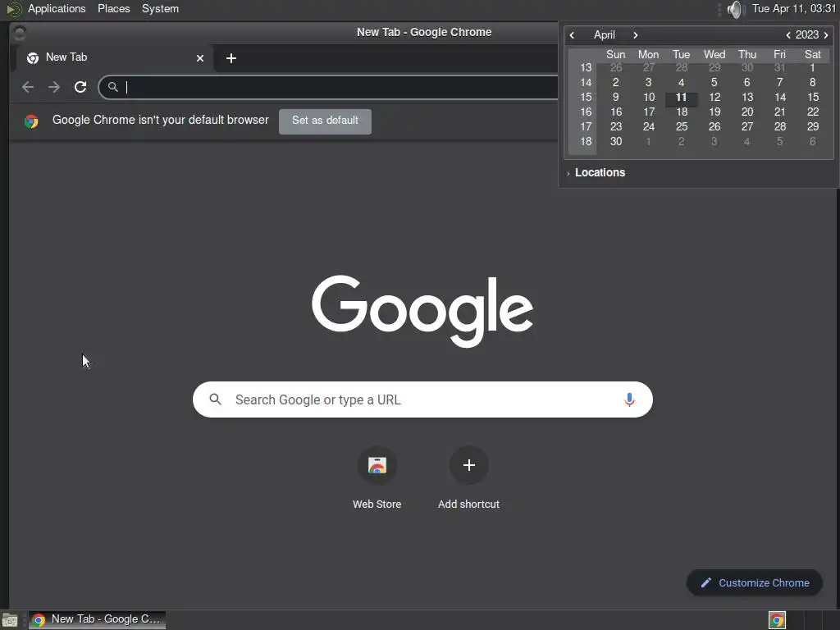The height and width of the screenshot is (630, 840).
Task: Click the 2023 year label
Action: point(807,35)
